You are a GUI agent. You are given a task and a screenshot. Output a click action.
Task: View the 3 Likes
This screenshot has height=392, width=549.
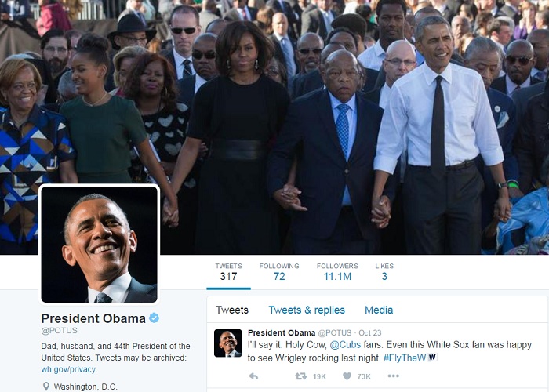(x=384, y=272)
